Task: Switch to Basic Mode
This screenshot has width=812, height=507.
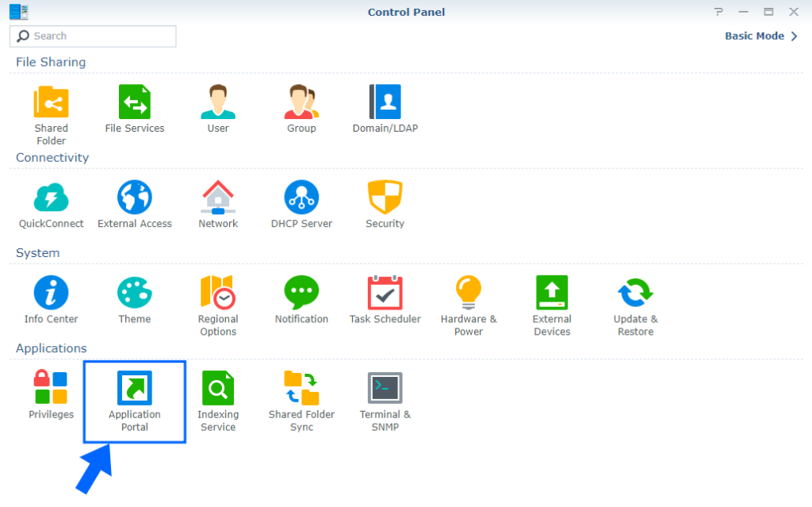Action: (760, 36)
